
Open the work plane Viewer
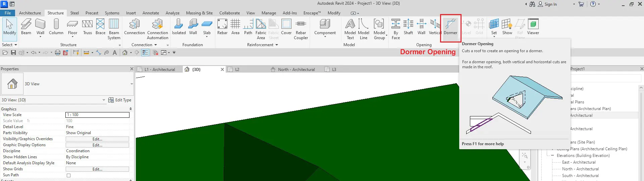point(533,27)
